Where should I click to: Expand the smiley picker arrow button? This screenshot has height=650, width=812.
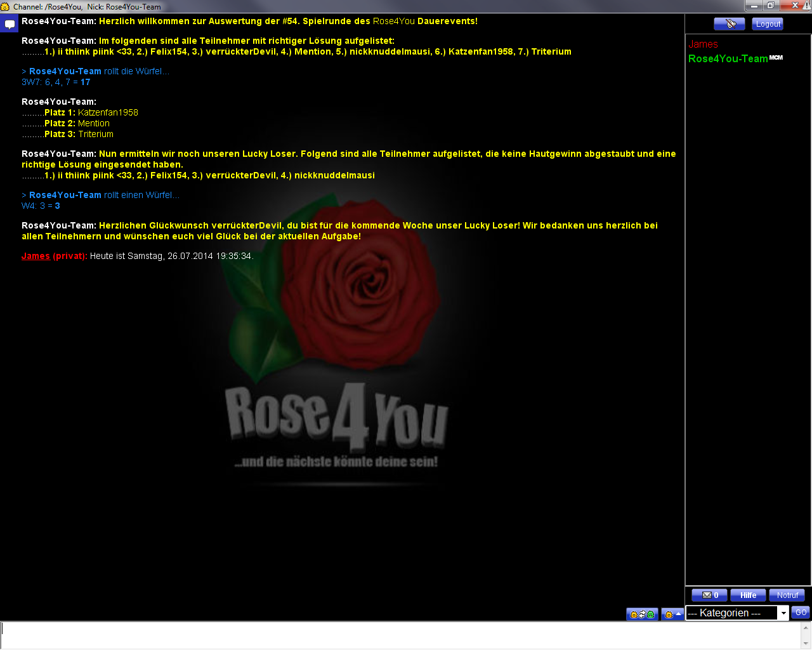pyautogui.click(x=672, y=614)
